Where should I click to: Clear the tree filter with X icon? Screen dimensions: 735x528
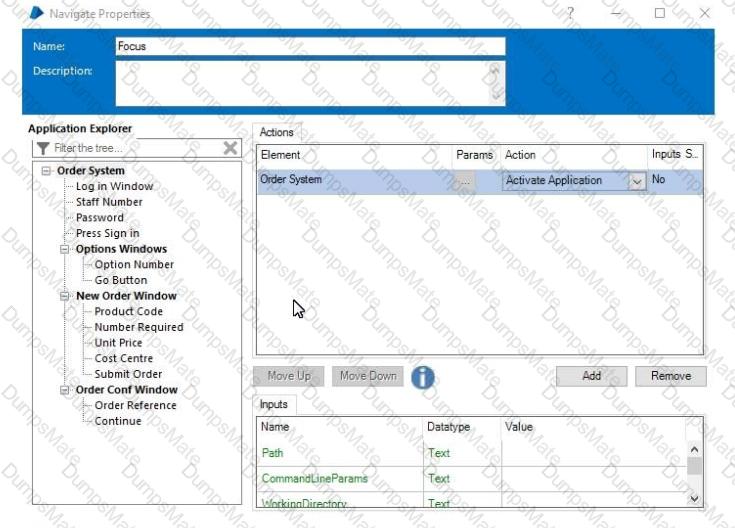(230, 148)
